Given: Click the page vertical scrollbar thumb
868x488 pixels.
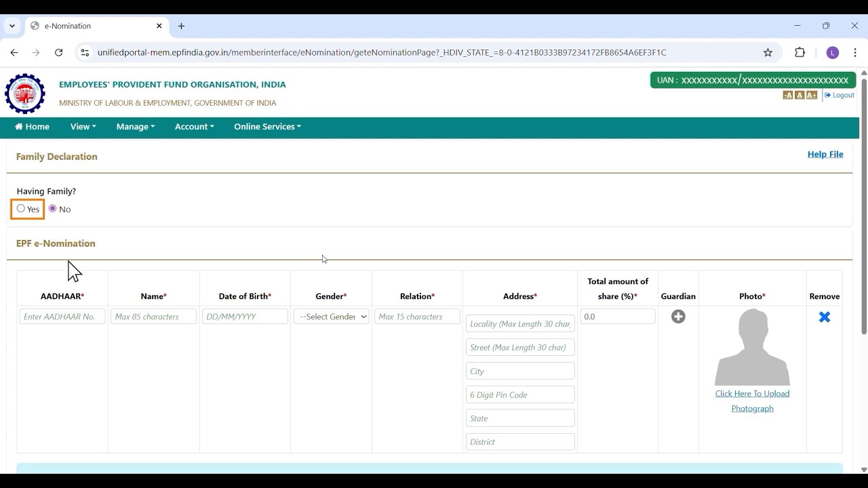Looking at the screenshot, I should (x=864, y=205).
